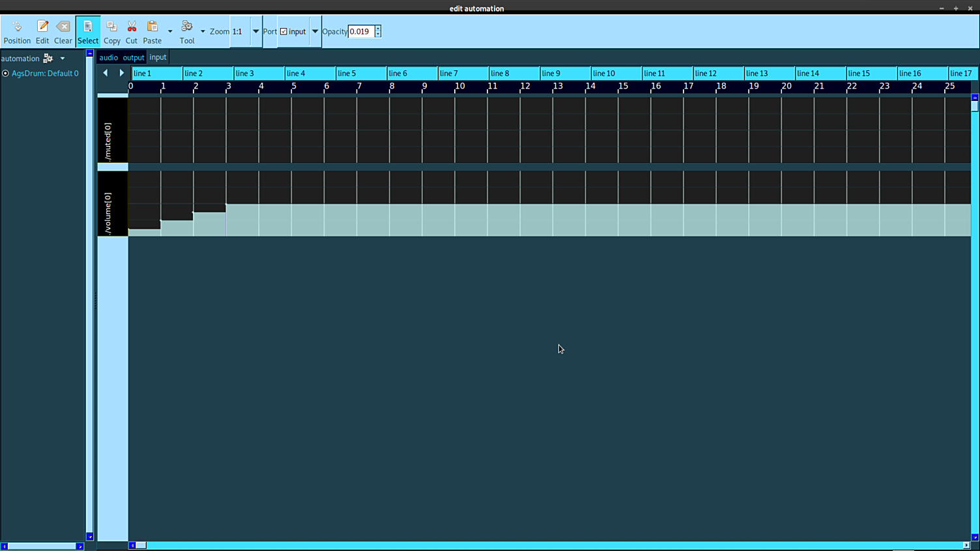Viewport: 980px width, 551px height.
Task: Click the horizontal scrollbar thumb at bottom
Action: tap(141, 546)
